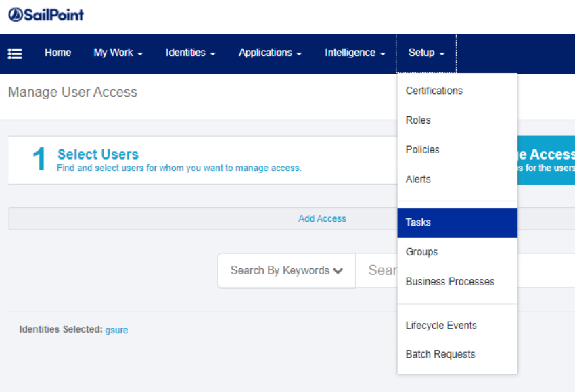575x392 pixels.
Task: Expand the My Work dropdown menu
Action: pyautogui.click(x=118, y=53)
